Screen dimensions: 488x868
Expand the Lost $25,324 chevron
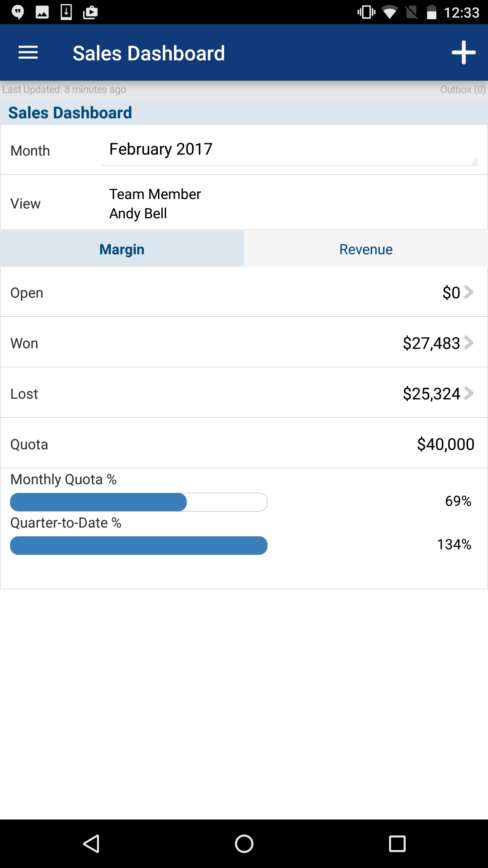point(469,393)
